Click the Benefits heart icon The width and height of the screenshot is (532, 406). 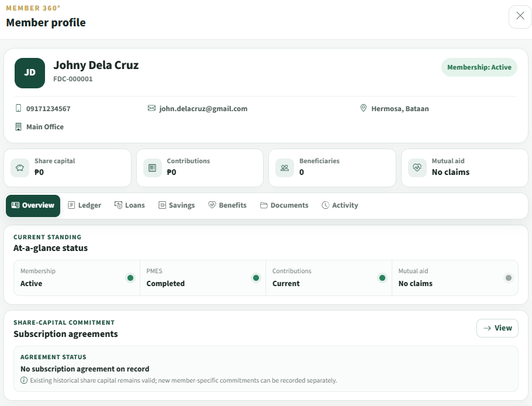click(x=212, y=205)
